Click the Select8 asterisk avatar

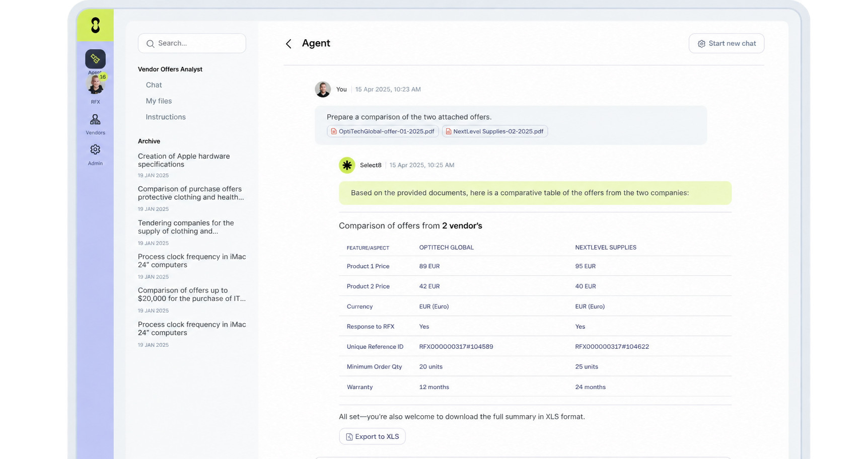click(x=347, y=165)
